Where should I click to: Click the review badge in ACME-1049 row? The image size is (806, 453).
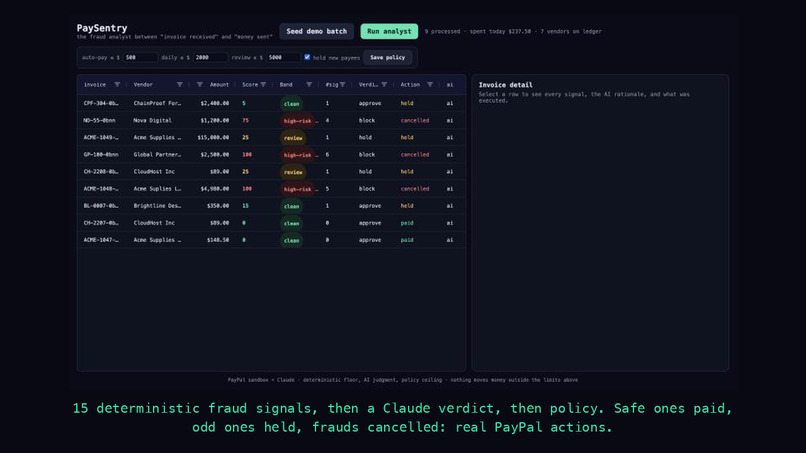pyautogui.click(x=293, y=138)
